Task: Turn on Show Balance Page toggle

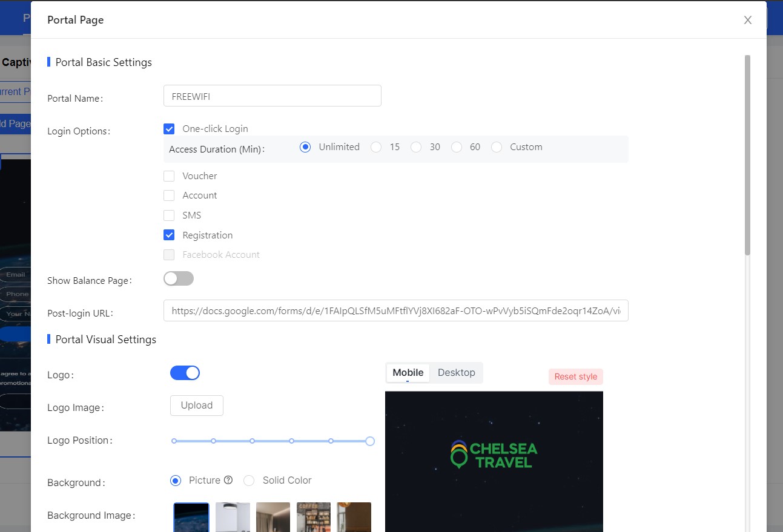Action: click(x=179, y=278)
